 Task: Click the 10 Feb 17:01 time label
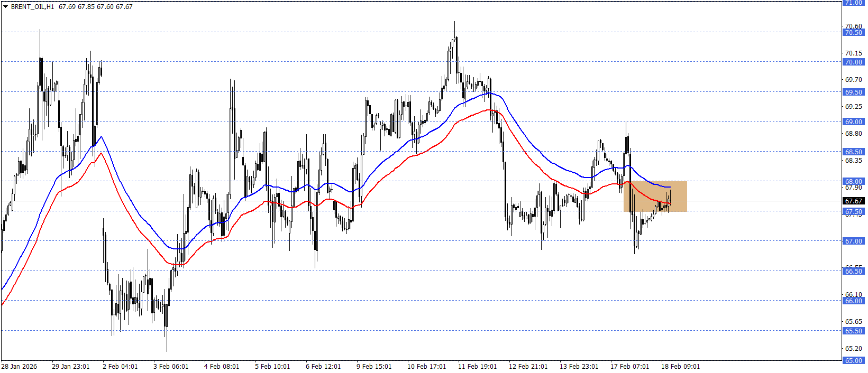[x=426, y=367]
